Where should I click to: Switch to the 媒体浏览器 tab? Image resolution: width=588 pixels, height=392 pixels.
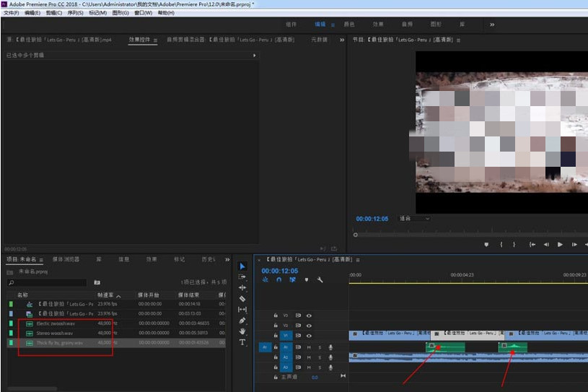[x=66, y=259]
